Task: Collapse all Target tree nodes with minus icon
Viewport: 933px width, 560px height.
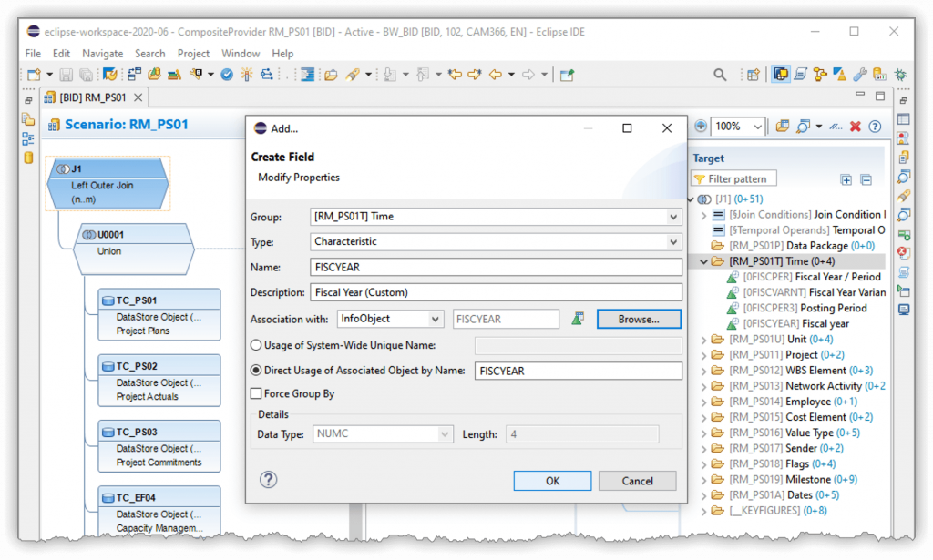Action: [x=866, y=179]
